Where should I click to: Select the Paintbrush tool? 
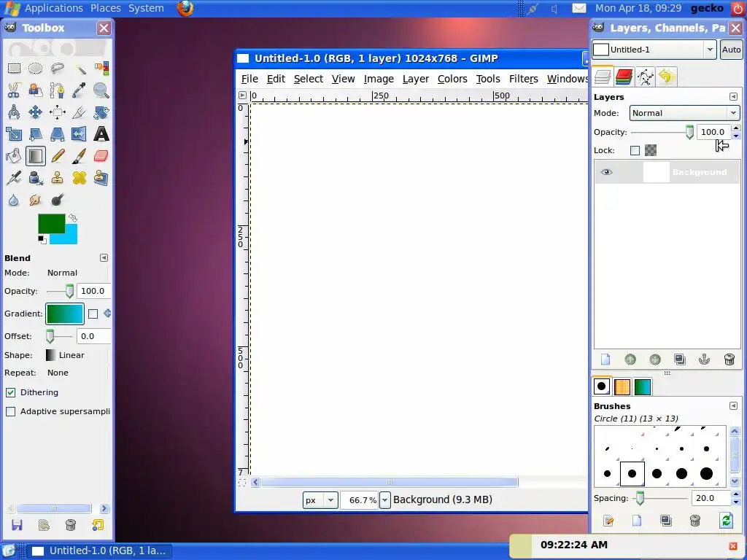[x=79, y=156]
